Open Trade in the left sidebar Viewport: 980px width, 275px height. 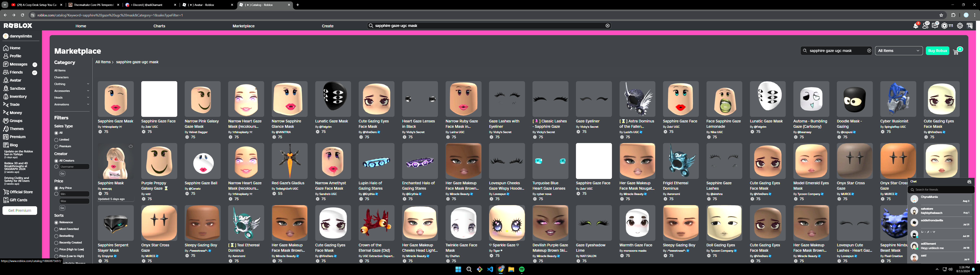point(15,104)
